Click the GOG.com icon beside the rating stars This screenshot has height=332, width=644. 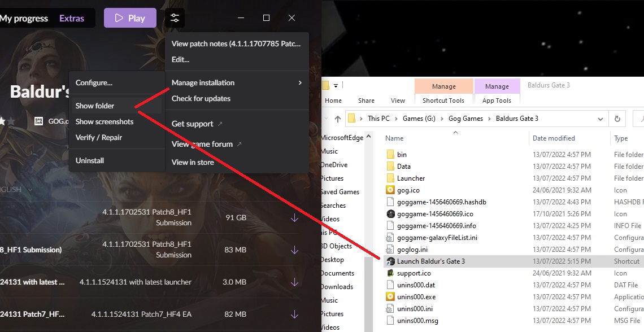(x=38, y=121)
